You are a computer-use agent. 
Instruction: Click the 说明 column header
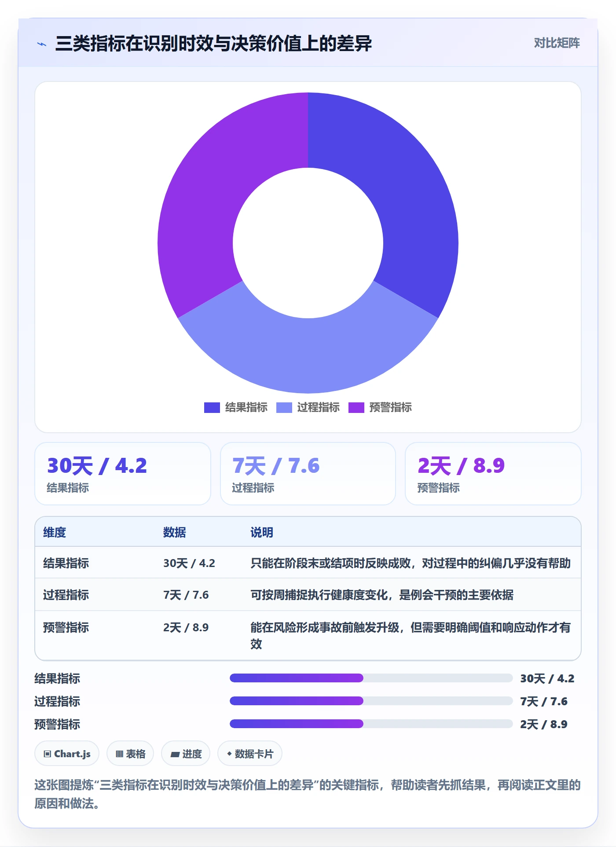tap(262, 532)
